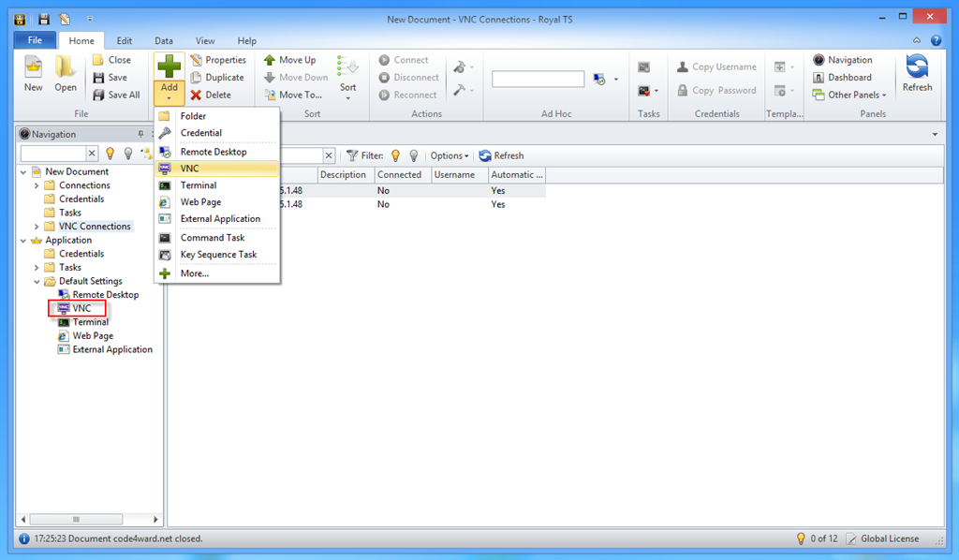Click the Move Up arrow icon
The width and height of the screenshot is (959, 560).
click(x=270, y=60)
